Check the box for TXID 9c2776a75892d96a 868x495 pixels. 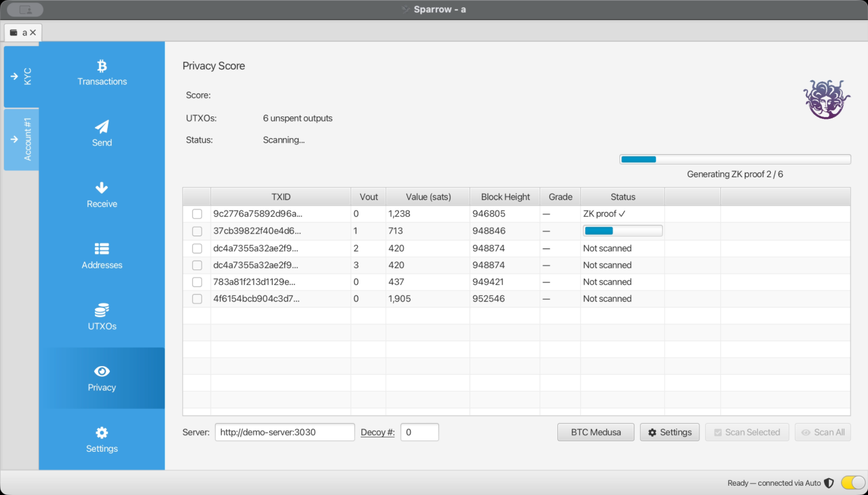tap(197, 214)
